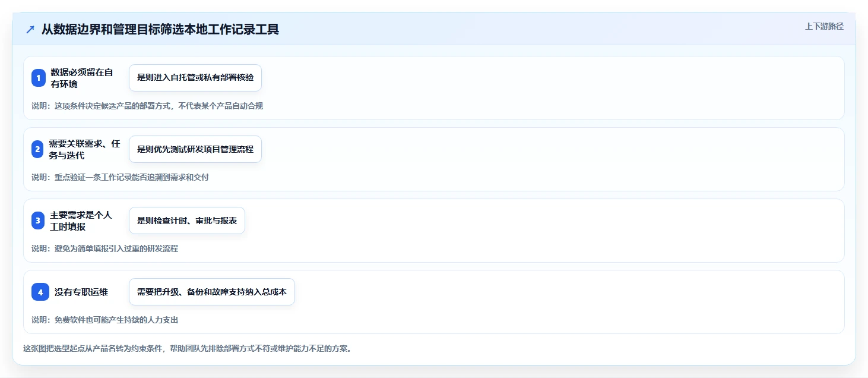Click the 上下游路径 label in header

(x=824, y=26)
